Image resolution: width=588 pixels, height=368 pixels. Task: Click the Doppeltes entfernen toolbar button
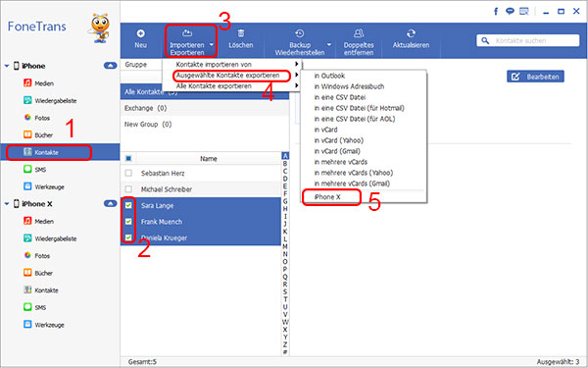click(x=359, y=42)
